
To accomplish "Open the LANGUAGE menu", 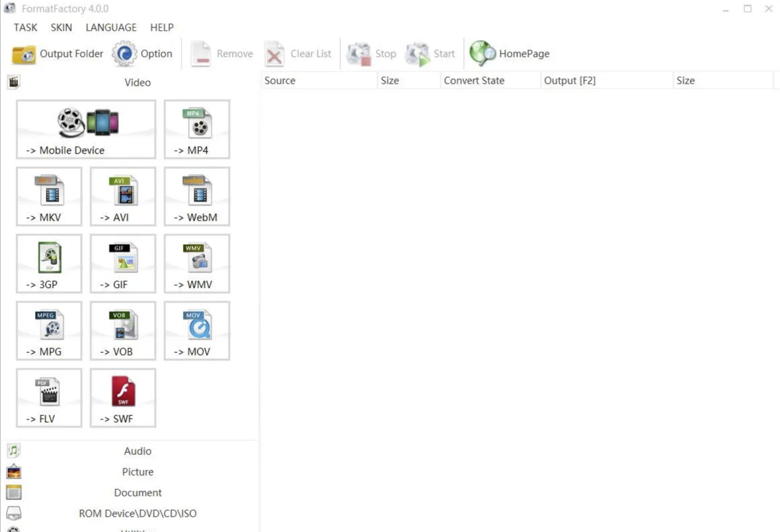I will pyautogui.click(x=111, y=28).
